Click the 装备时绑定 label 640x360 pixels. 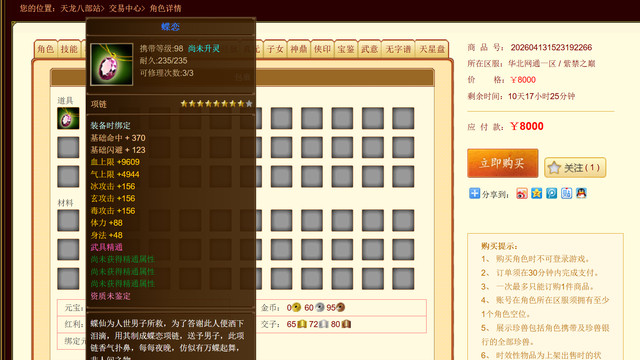pos(110,125)
